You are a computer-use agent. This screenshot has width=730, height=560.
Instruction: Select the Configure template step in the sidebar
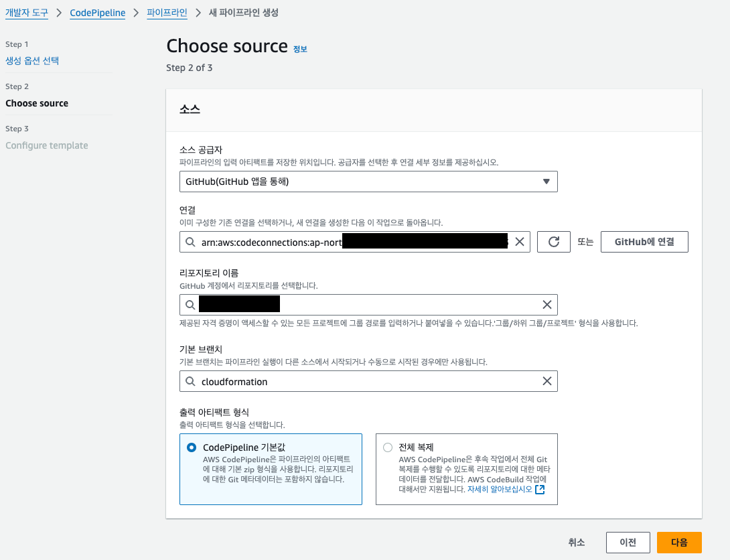[x=47, y=145]
